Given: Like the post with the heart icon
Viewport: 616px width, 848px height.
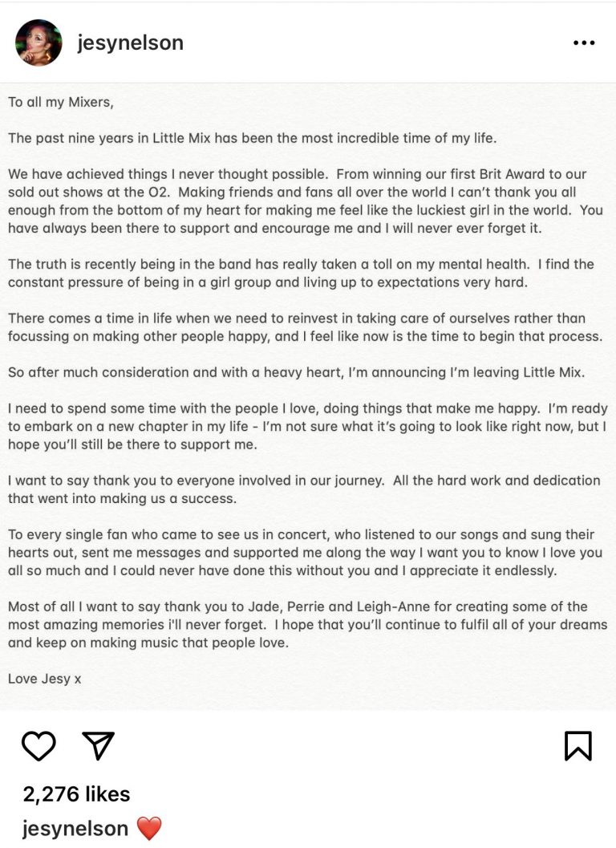Looking at the screenshot, I should tap(38, 746).
